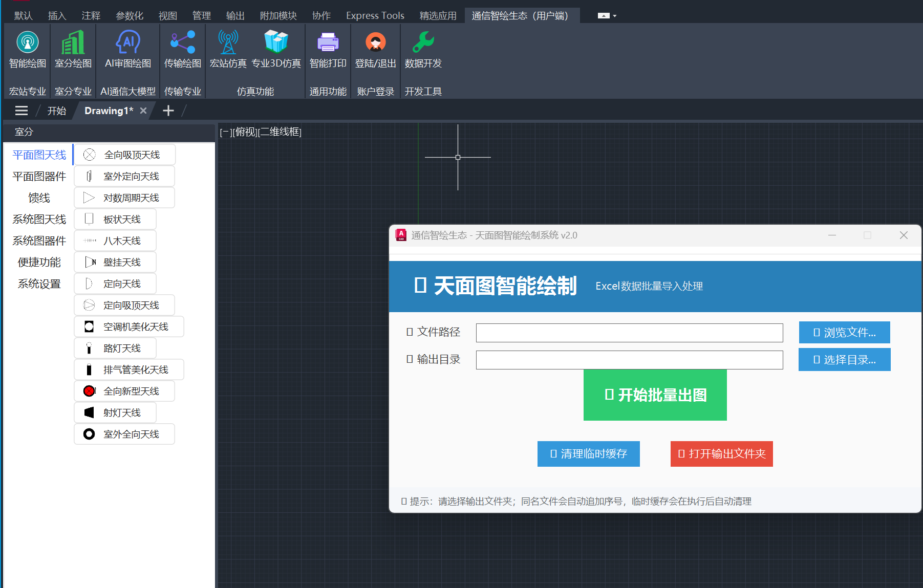Open the hamburger menu beside 开始 tab
923x588 pixels.
22,111
